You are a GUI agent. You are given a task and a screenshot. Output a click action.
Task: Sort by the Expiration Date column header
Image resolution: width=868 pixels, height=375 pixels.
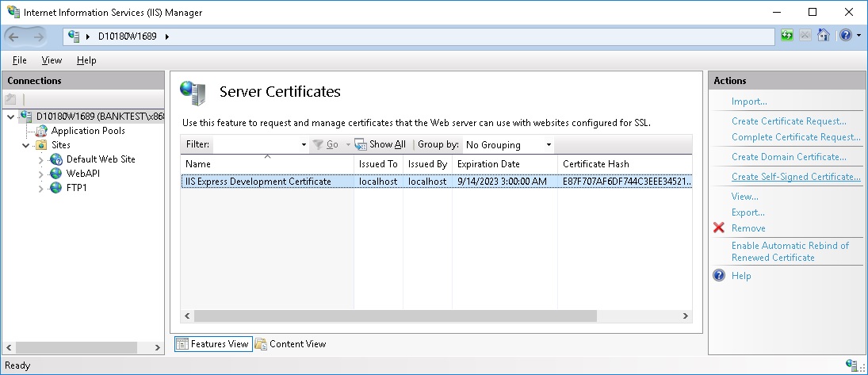pyautogui.click(x=505, y=164)
